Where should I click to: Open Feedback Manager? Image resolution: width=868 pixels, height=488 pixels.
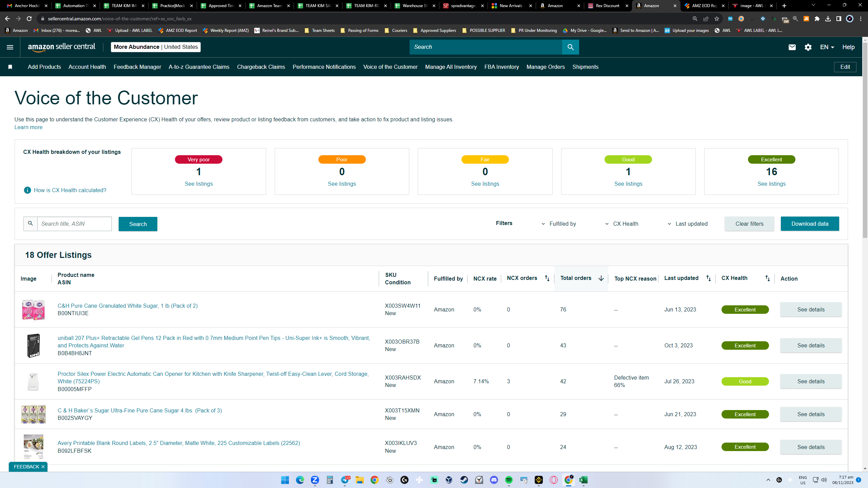point(137,67)
